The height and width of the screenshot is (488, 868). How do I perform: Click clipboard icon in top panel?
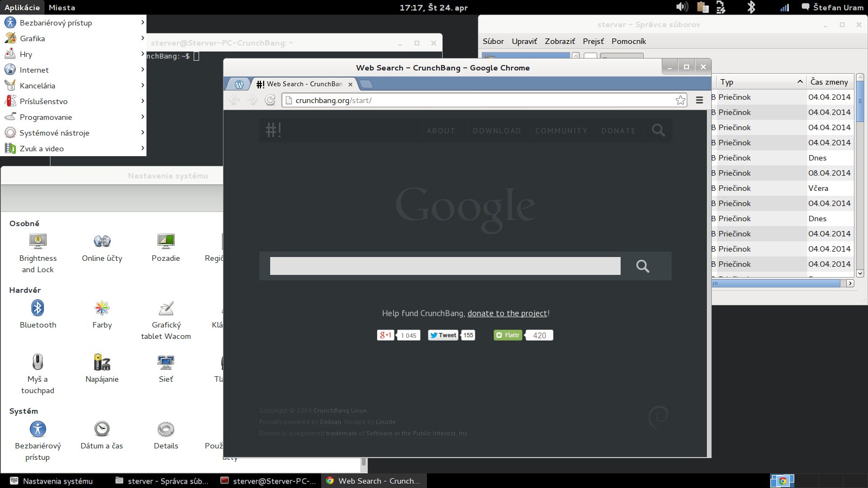tap(703, 7)
